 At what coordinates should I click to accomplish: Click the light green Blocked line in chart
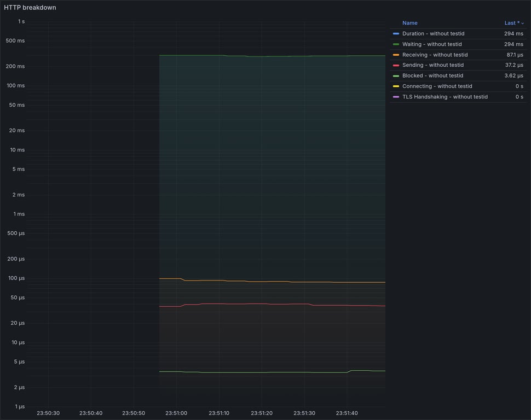click(x=271, y=372)
